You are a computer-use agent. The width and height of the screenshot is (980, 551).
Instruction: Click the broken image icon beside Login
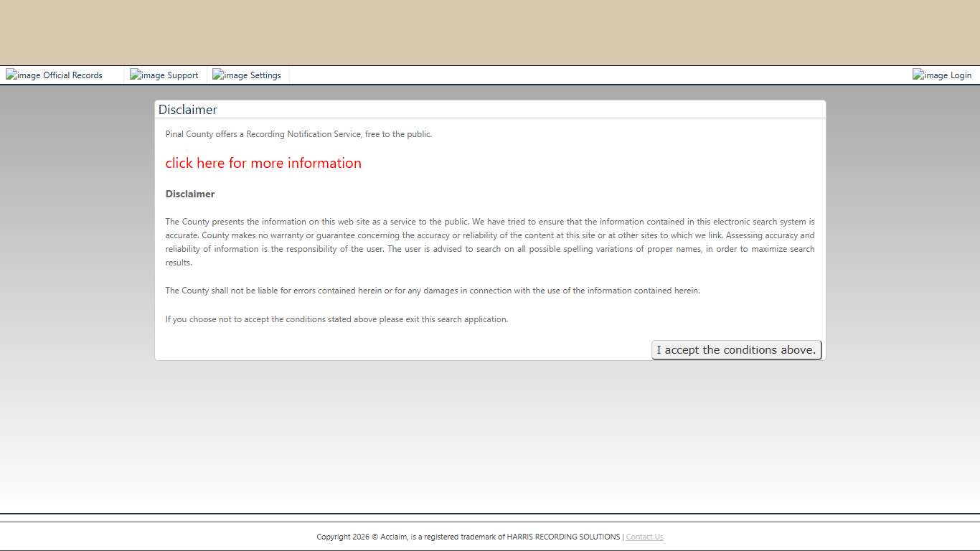930,75
